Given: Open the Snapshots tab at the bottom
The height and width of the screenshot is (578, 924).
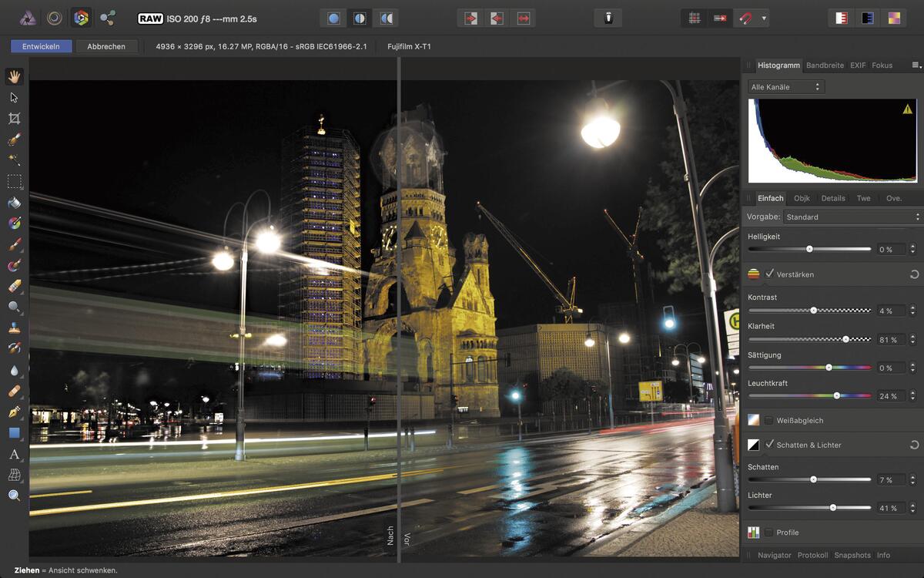Looking at the screenshot, I should [x=852, y=555].
